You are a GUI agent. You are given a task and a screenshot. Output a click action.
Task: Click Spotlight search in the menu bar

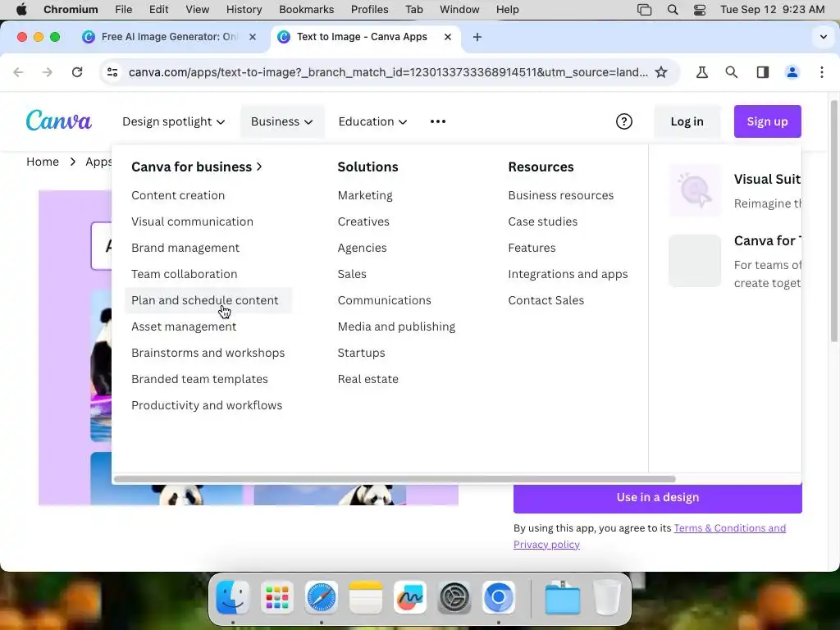coord(673,10)
